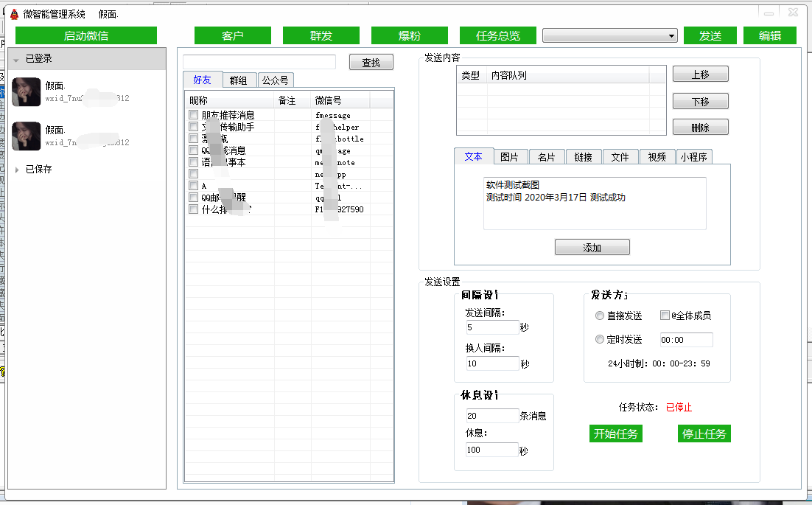This screenshot has width=812, height=505.
Task: Switch to the 文件 content tab
Action: (x=620, y=157)
